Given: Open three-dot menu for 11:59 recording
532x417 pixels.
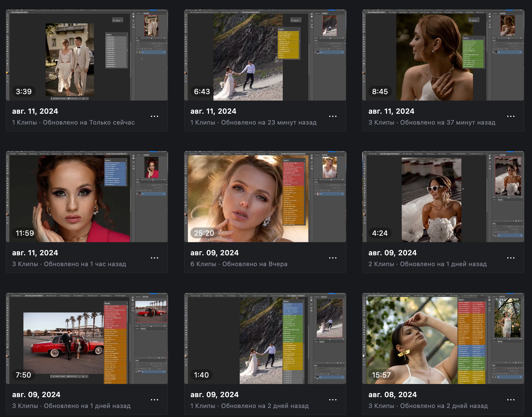Looking at the screenshot, I should 154,258.
